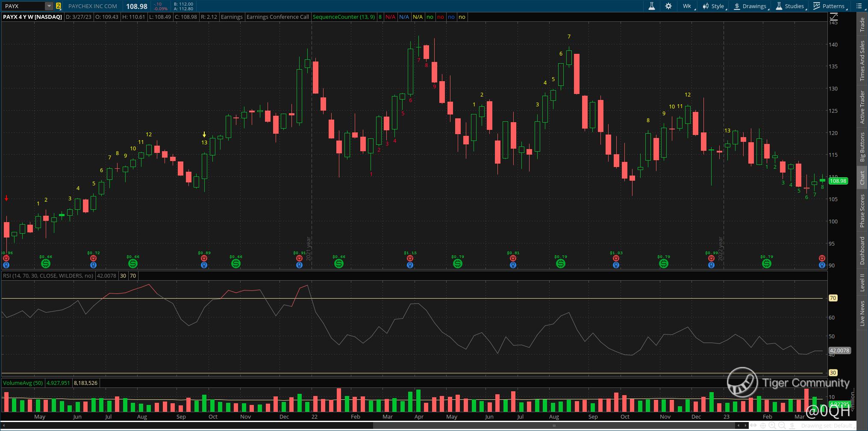Click the A: 112.80 ask quote
This screenshot has height=431, width=868.
tap(184, 9)
